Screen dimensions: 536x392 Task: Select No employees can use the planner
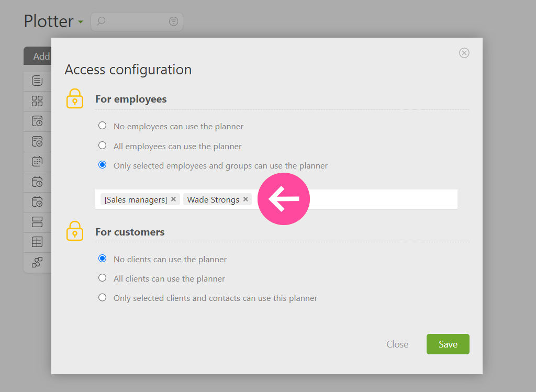[x=102, y=126]
